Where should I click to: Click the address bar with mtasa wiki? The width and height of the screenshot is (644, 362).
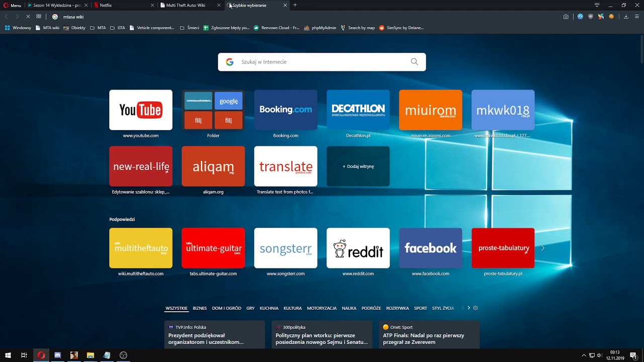[x=302, y=17]
